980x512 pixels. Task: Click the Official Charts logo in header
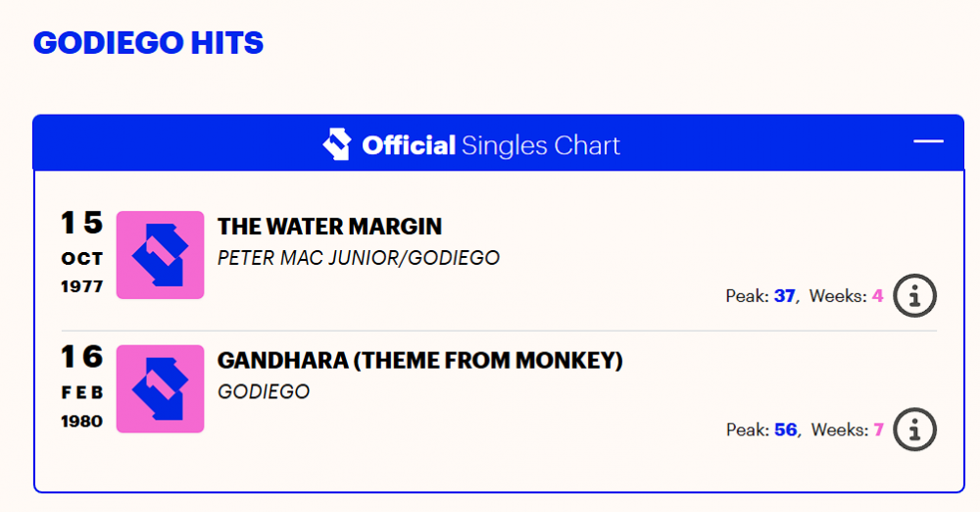[x=337, y=144]
